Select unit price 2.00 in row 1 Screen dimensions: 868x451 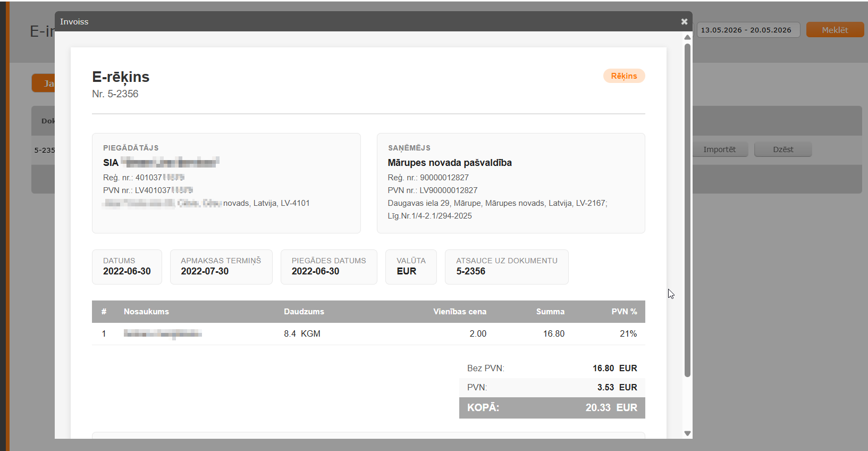coord(478,334)
